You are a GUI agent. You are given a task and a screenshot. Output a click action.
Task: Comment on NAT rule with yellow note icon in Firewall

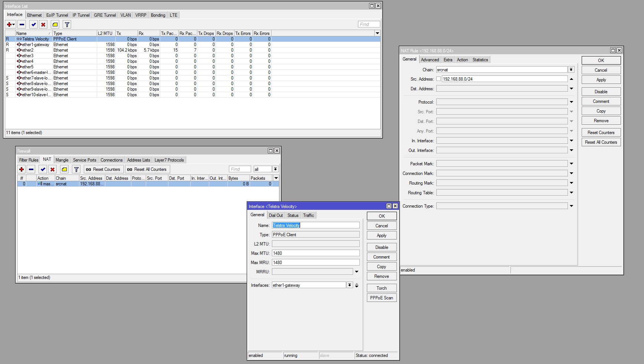pyautogui.click(x=65, y=169)
